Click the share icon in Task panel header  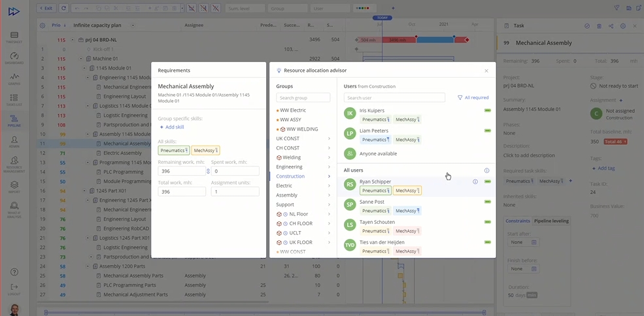click(x=611, y=26)
